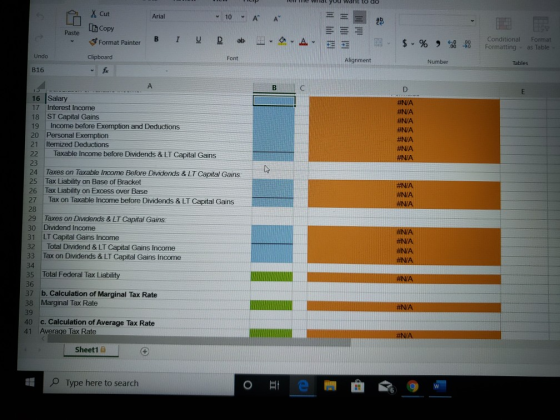This screenshot has height=420, width=560.
Task: Increase the font size
Action: (x=256, y=19)
